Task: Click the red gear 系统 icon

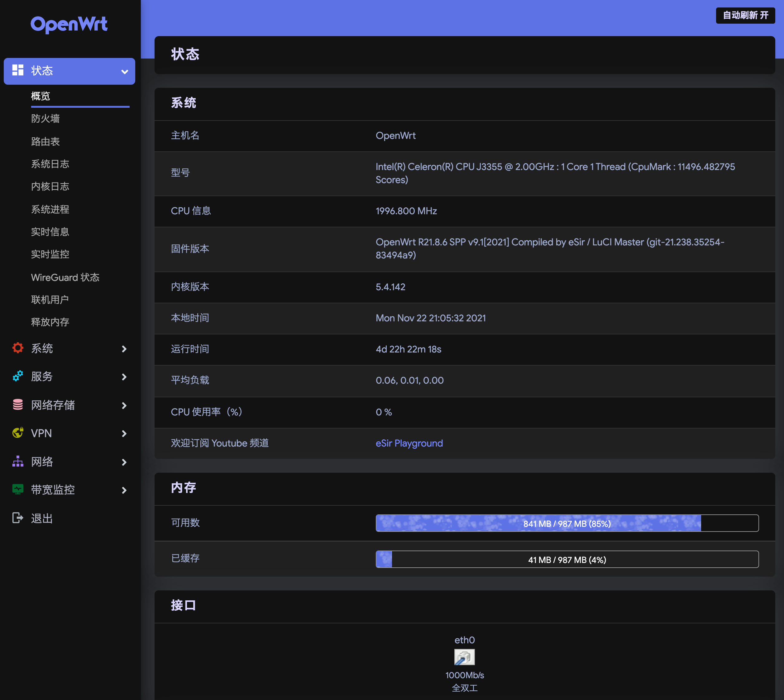Action: 18,348
